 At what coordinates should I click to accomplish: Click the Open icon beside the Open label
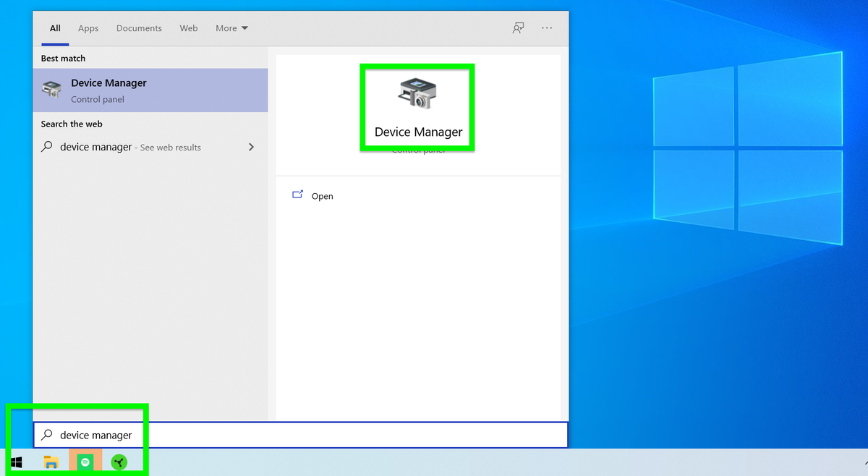(297, 195)
